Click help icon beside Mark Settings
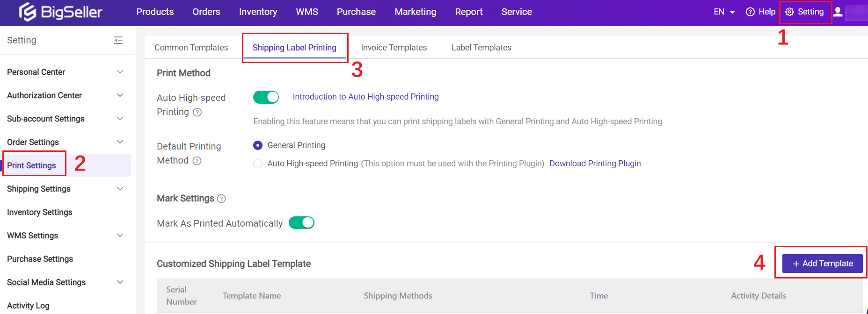 point(221,199)
